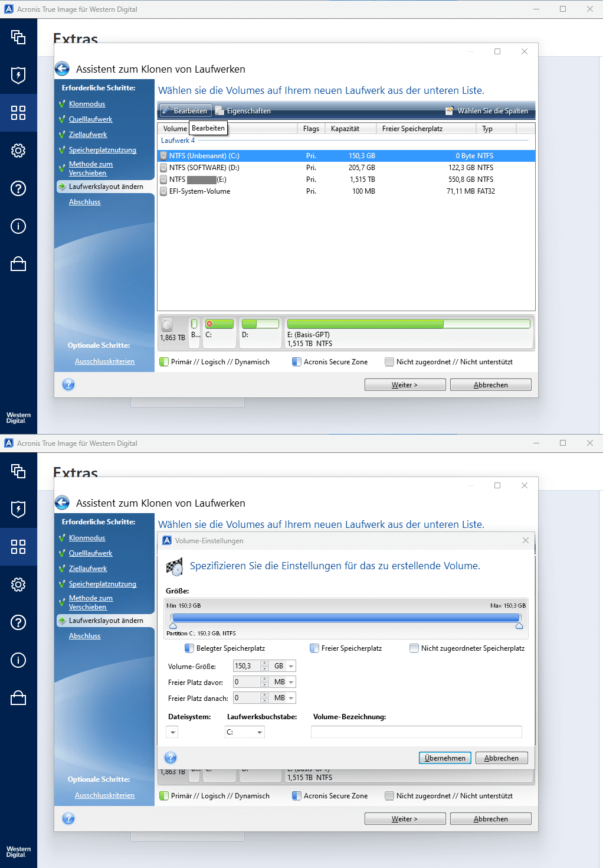Open 'Wählen Sie die Spalten' column chooser
The image size is (603, 868).
pyautogui.click(x=487, y=110)
